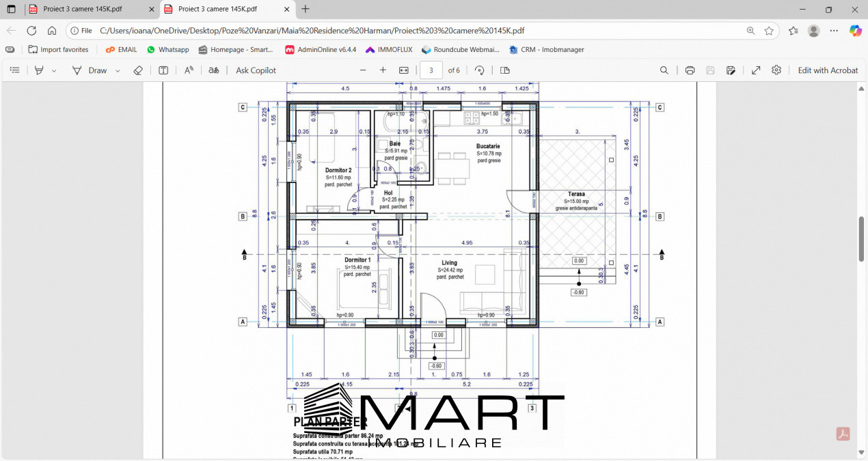
Task: Click the Ask Copilot button
Action: [256, 70]
